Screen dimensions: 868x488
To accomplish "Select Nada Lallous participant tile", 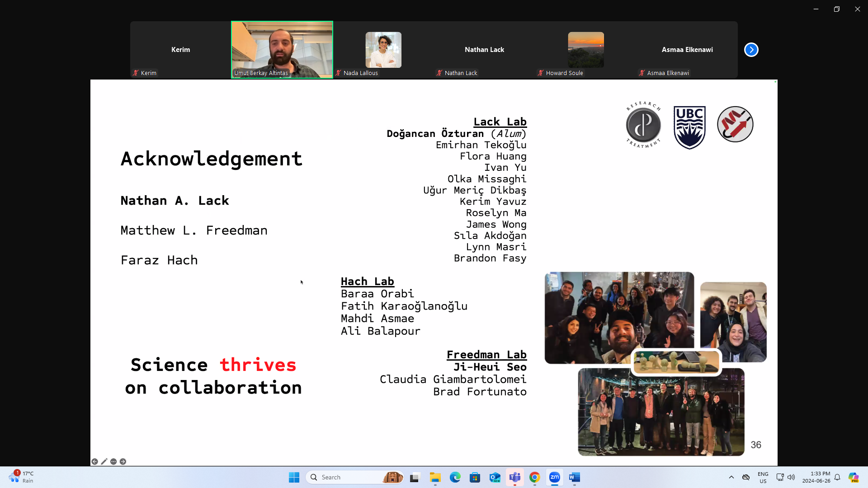I will click(383, 50).
